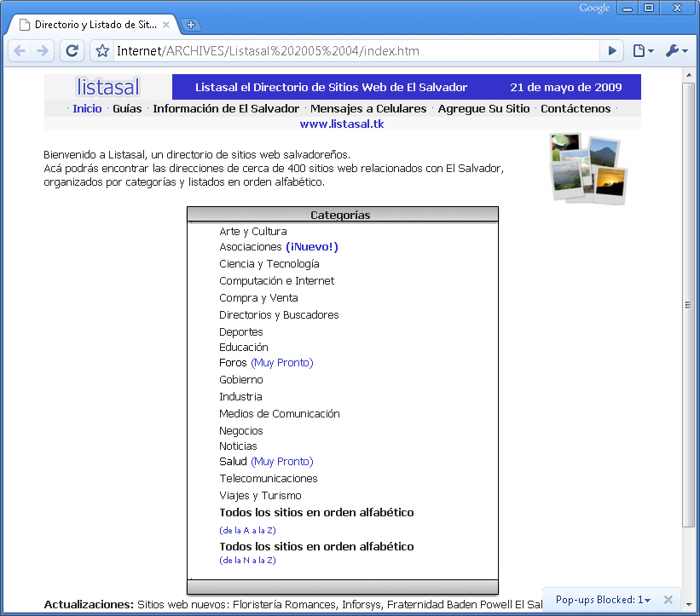Expand the Pop-ups Blocked dropdown

coord(603,600)
